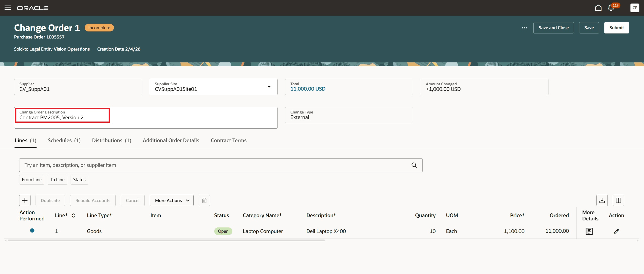Add a new line with the plus icon
644x274 pixels.
(x=25, y=200)
